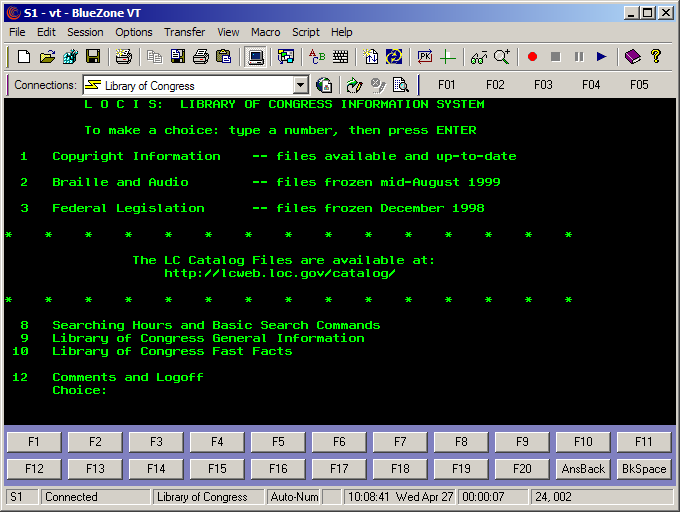
Task: Click the magnifier zoom icon
Action: tap(502, 57)
